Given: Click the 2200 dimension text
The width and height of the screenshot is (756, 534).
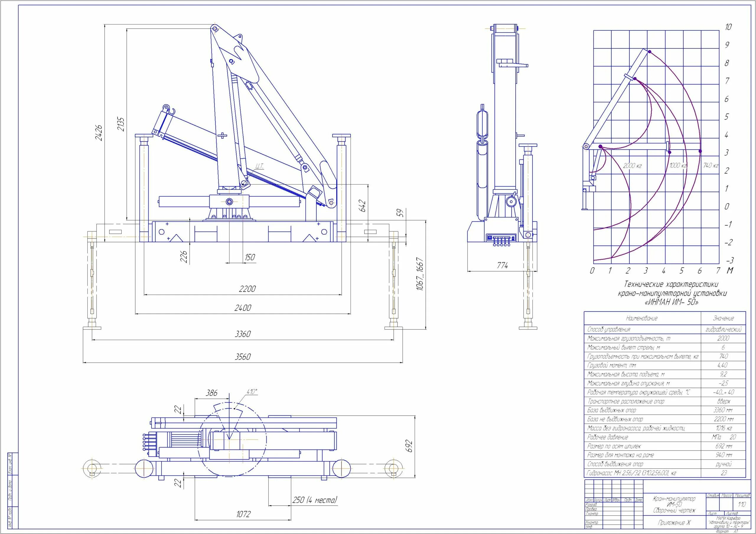Looking at the screenshot, I should click(x=247, y=289).
